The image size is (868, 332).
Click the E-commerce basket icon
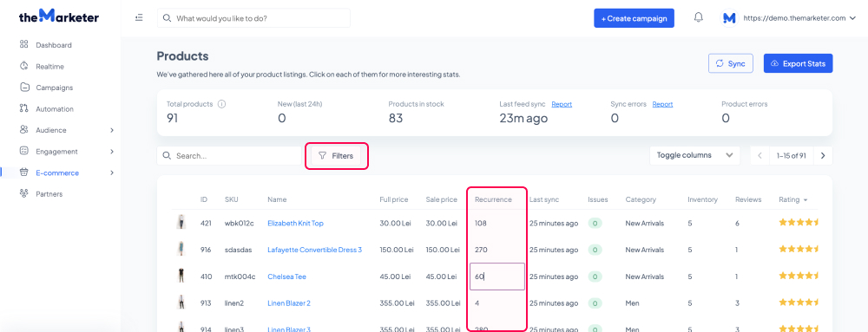23,173
